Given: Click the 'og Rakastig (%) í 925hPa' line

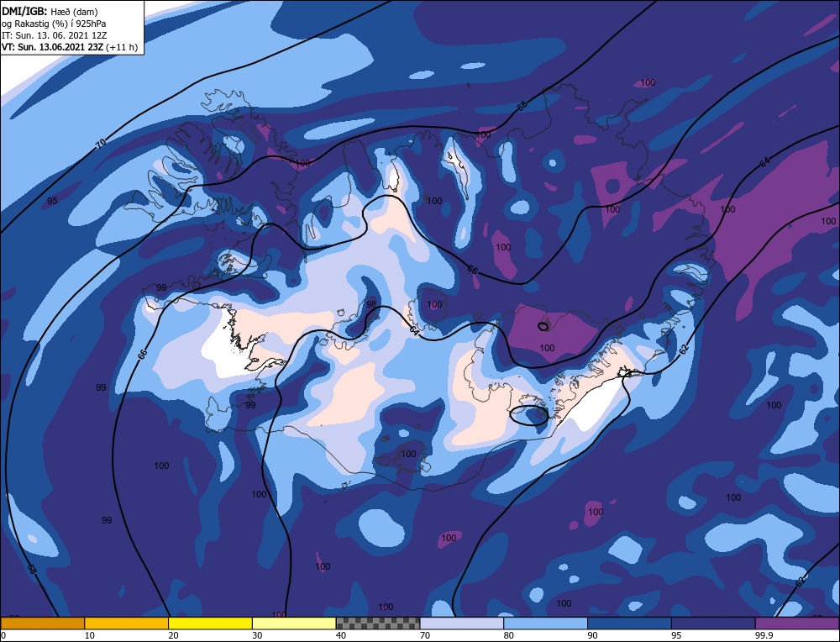Looking at the screenshot, I should 54,24.
